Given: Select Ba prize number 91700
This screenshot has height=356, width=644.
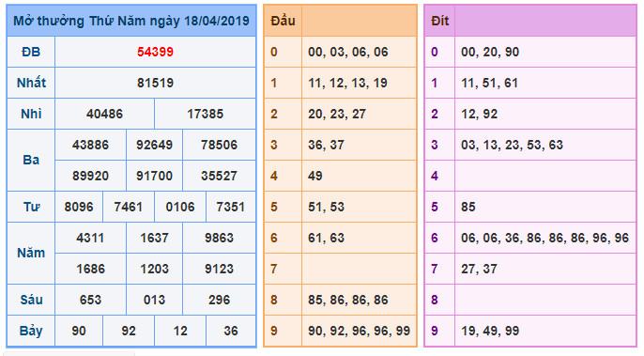Looking at the screenshot, I should pos(154,176).
